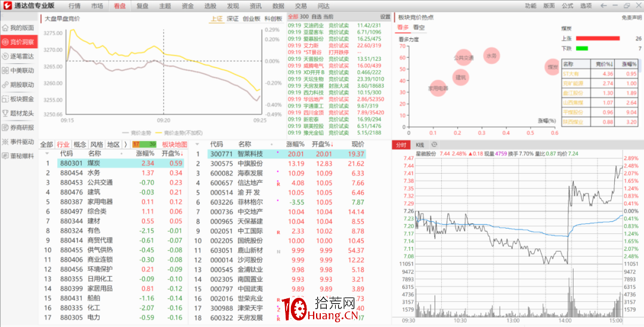Screen dimensions: 644x327
Task: Click the refresh icon beside K线 tab
Action: coord(435,144)
